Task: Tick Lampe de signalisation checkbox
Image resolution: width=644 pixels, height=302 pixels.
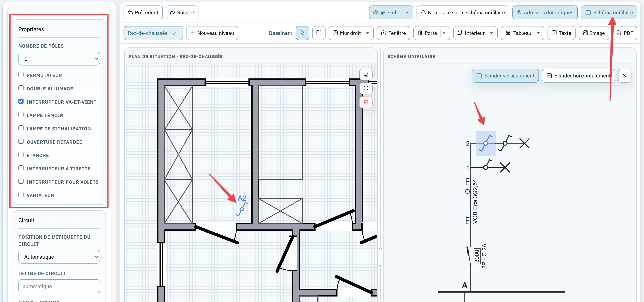Action: click(21, 128)
